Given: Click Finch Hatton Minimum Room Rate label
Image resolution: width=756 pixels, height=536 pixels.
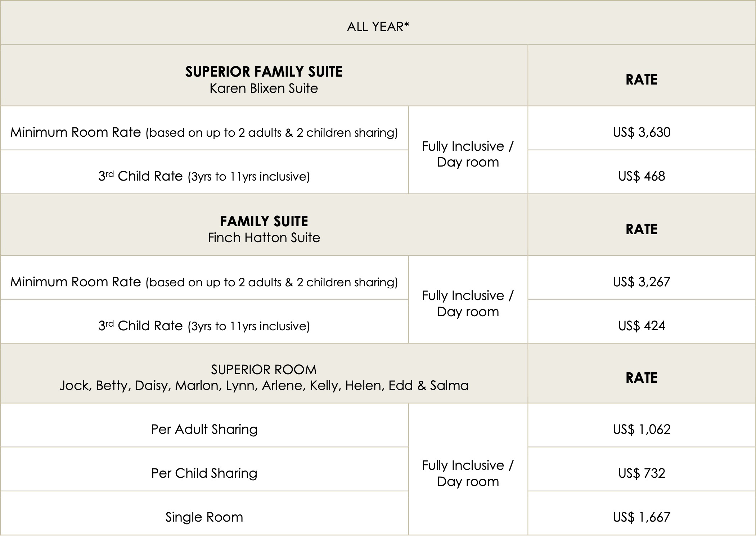Looking at the screenshot, I should pos(204,282).
